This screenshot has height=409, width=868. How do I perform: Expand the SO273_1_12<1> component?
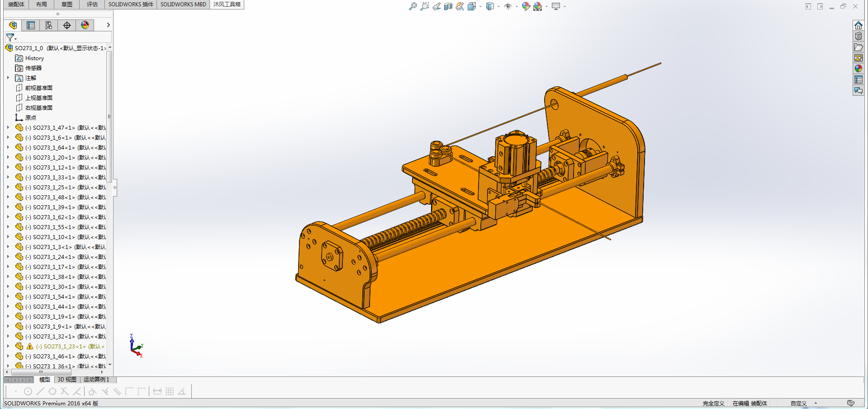8,167
